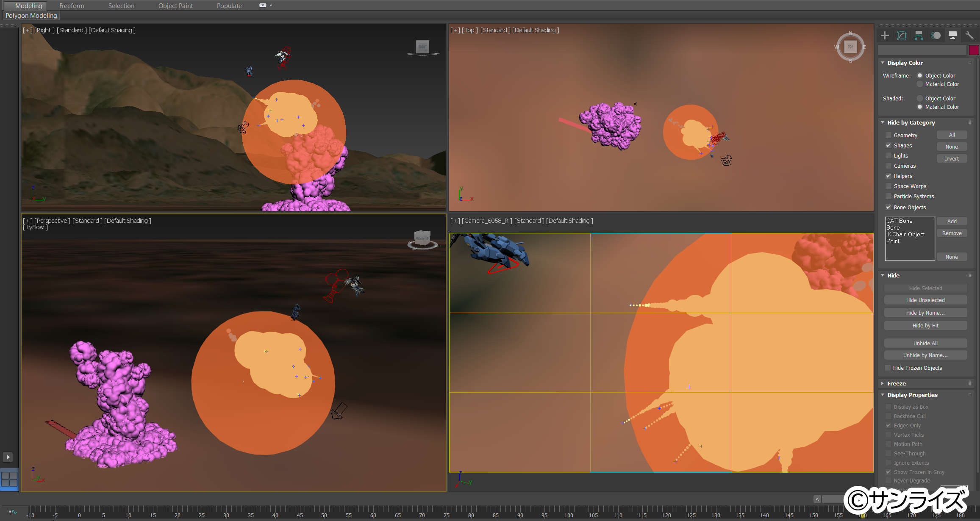
Task: Click the Unhide All button
Action: [925, 343]
